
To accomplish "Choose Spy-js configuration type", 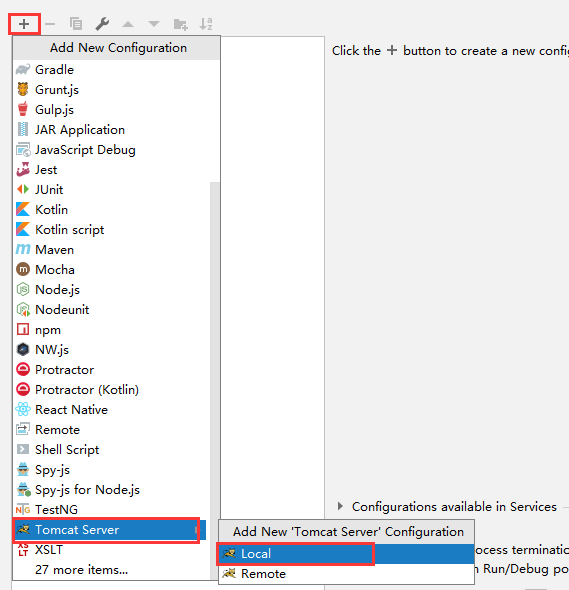I will [x=112, y=470].
